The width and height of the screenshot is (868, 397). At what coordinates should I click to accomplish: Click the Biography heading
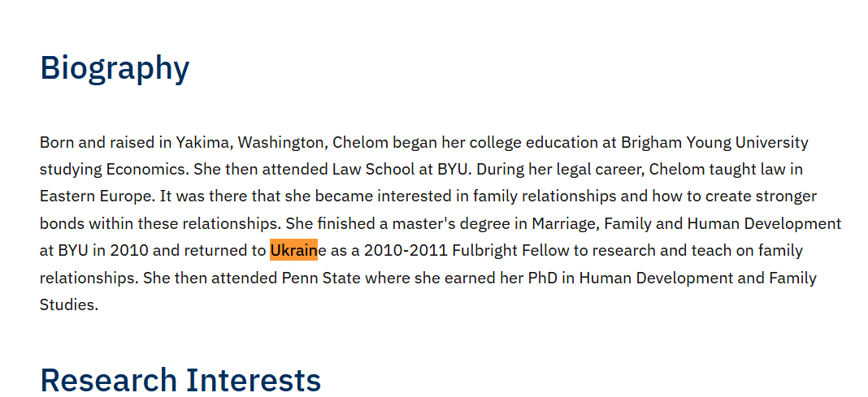click(x=115, y=68)
